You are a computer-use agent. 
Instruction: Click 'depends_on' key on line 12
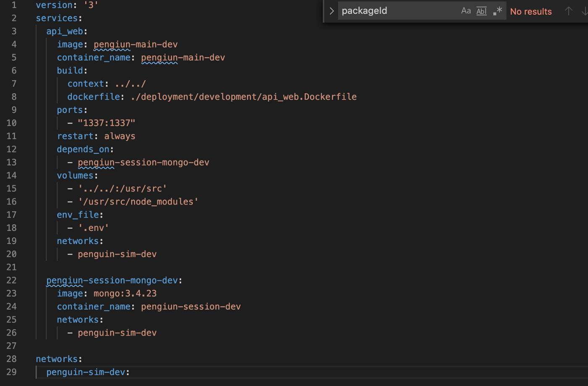(83, 149)
